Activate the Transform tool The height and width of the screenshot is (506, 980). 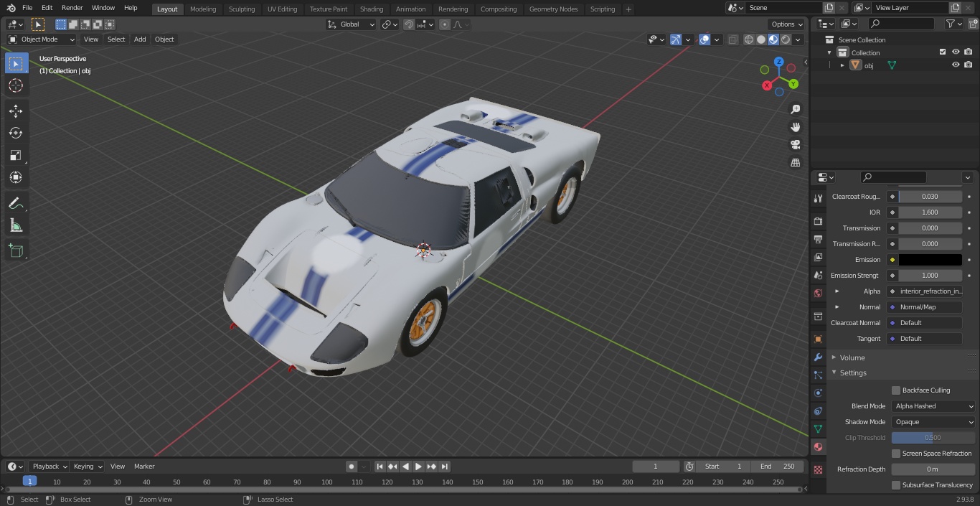click(16, 177)
